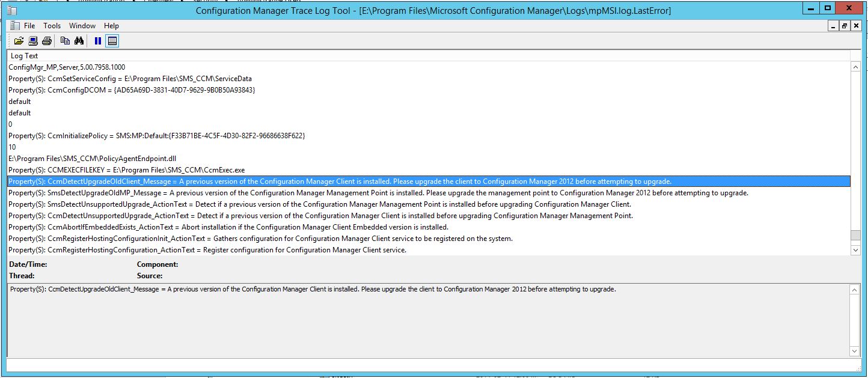The height and width of the screenshot is (378, 868).
Task: Open the Tools menu
Action: coord(52,26)
